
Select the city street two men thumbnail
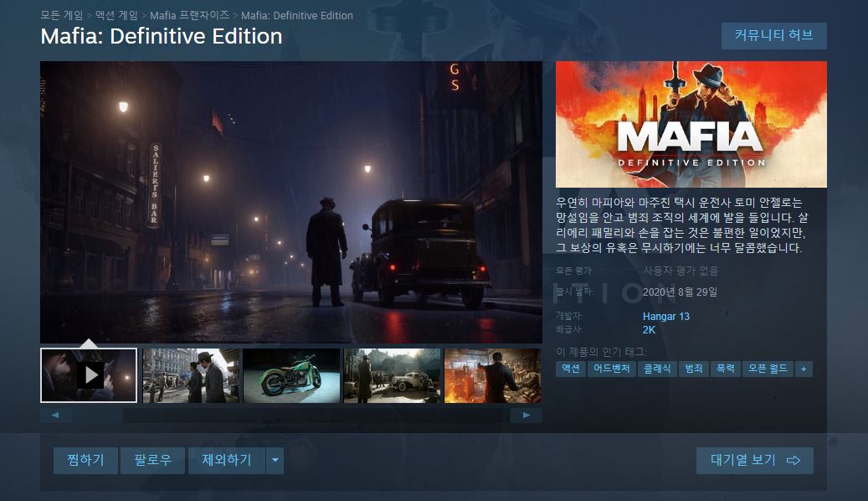point(191,375)
